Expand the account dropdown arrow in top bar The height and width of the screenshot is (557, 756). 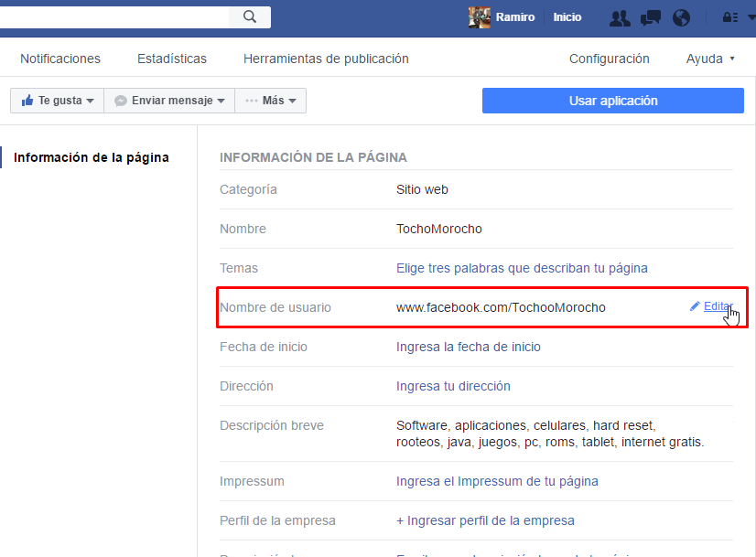(x=751, y=17)
